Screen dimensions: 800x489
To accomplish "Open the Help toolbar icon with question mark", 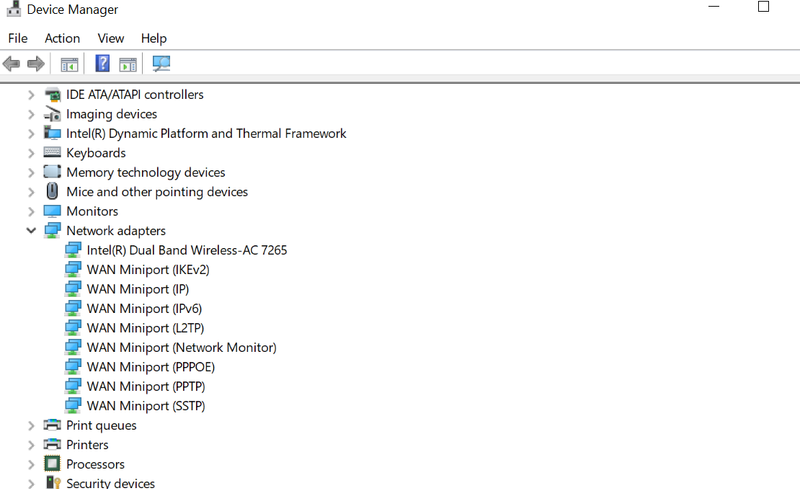I will point(102,63).
